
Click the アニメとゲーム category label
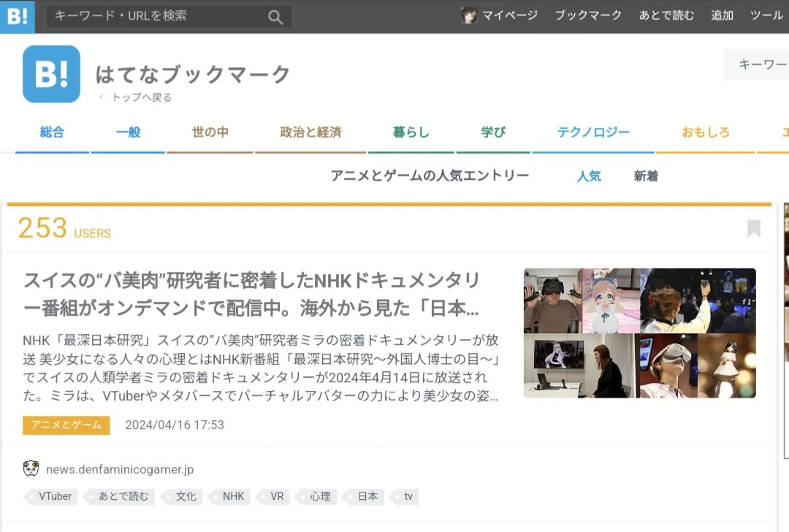click(x=66, y=425)
